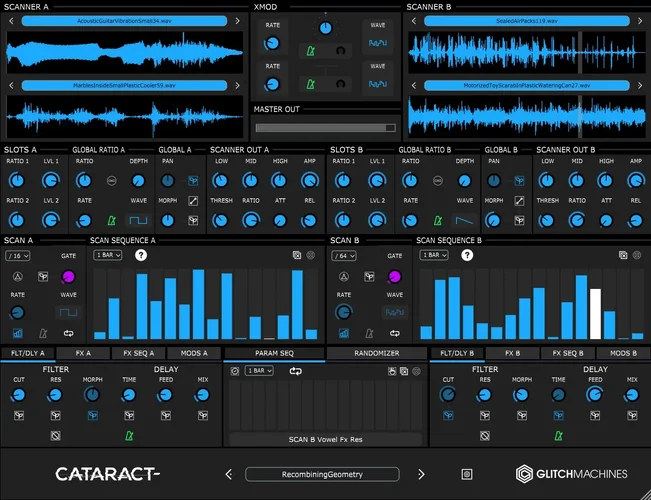
Task: Toggle the Delay A tempo sync metronome
Action: [x=130, y=436]
